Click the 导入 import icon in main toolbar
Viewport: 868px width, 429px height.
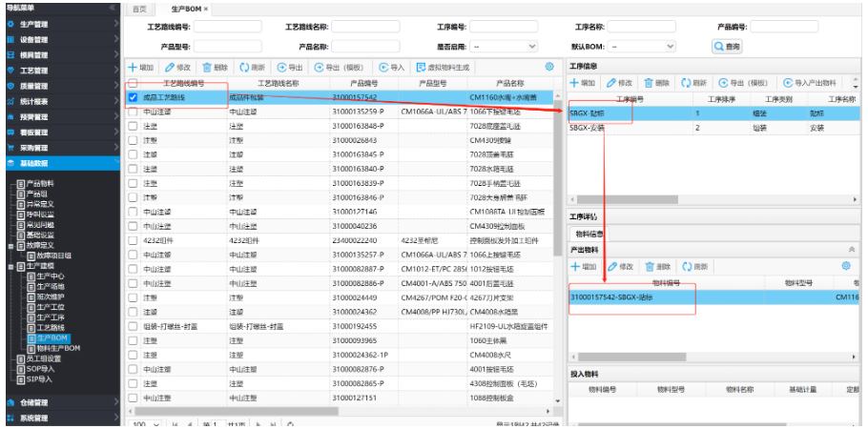click(x=383, y=67)
